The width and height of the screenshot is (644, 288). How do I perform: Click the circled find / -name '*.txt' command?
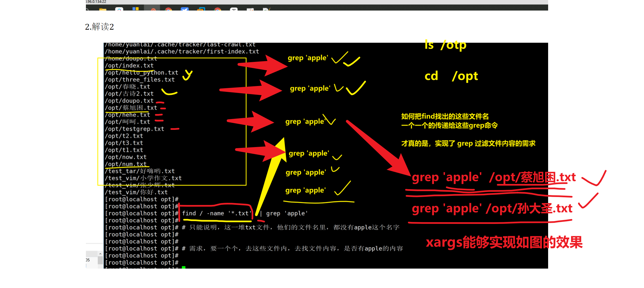click(216, 214)
